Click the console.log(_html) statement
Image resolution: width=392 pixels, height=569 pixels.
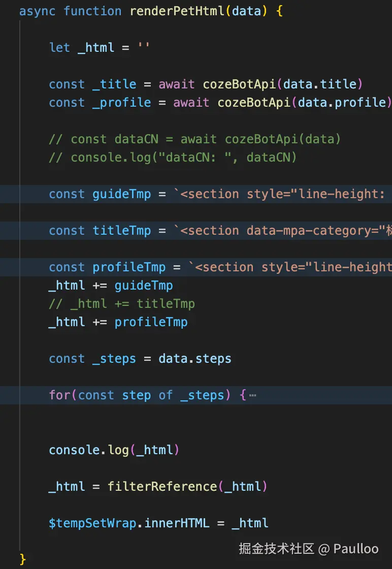[114, 450]
